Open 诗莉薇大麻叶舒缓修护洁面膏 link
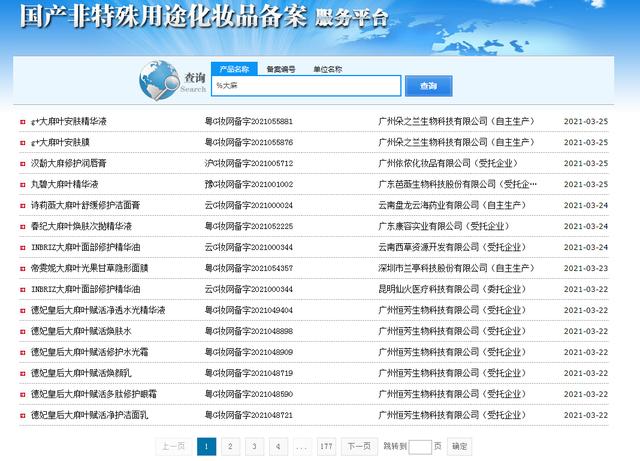 (85, 205)
